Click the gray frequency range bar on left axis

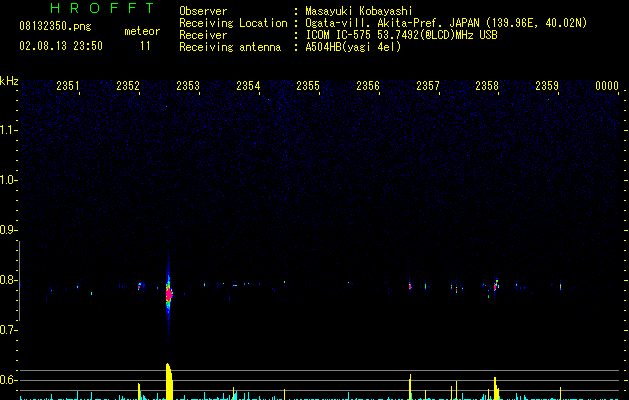(x=20, y=281)
